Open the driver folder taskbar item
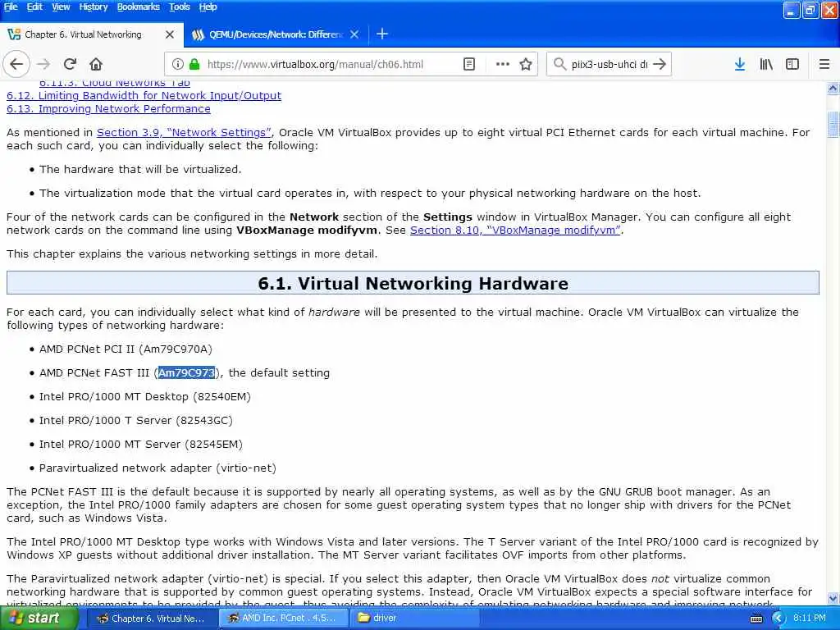Screen dimensions: 840x630 pos(413,619)
